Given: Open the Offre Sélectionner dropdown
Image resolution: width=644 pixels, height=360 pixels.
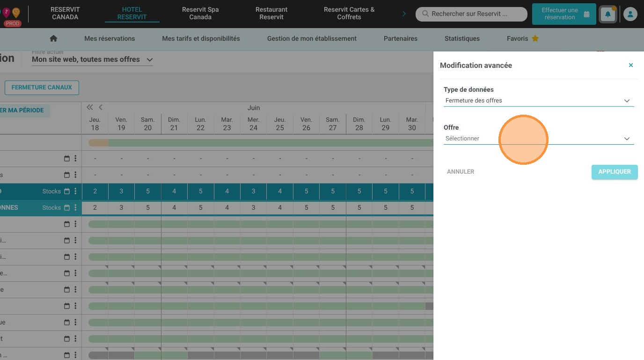Looking at the screenshot, I should click(x=539, y=139).
